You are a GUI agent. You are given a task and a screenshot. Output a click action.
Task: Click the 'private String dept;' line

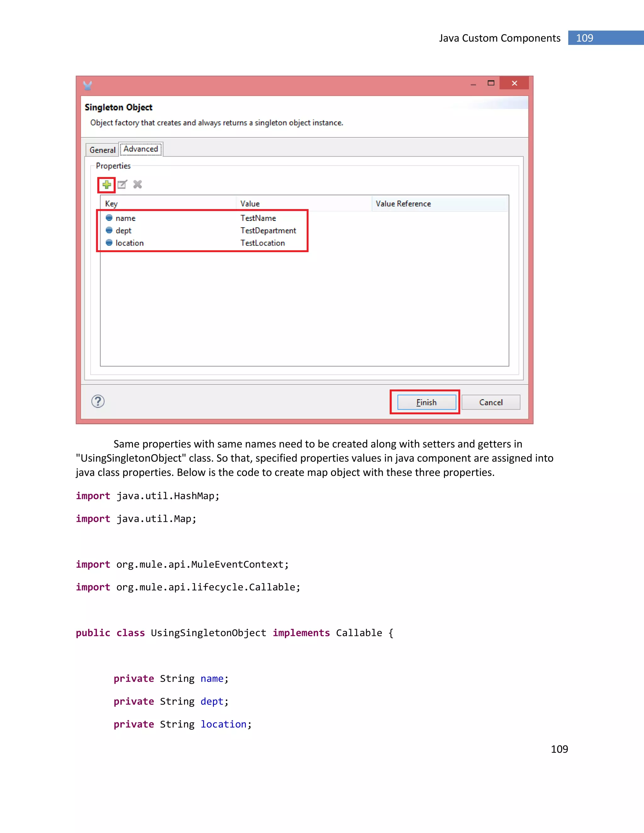point(171,702)
